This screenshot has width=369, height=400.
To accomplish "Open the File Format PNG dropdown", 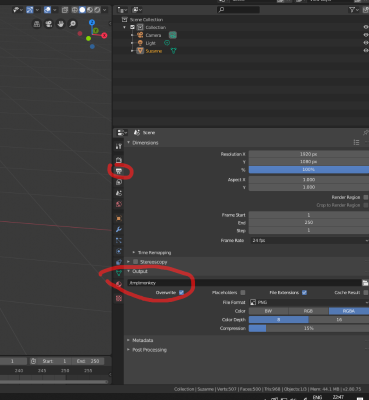I will pyautogui.click(x=309, y=302).
